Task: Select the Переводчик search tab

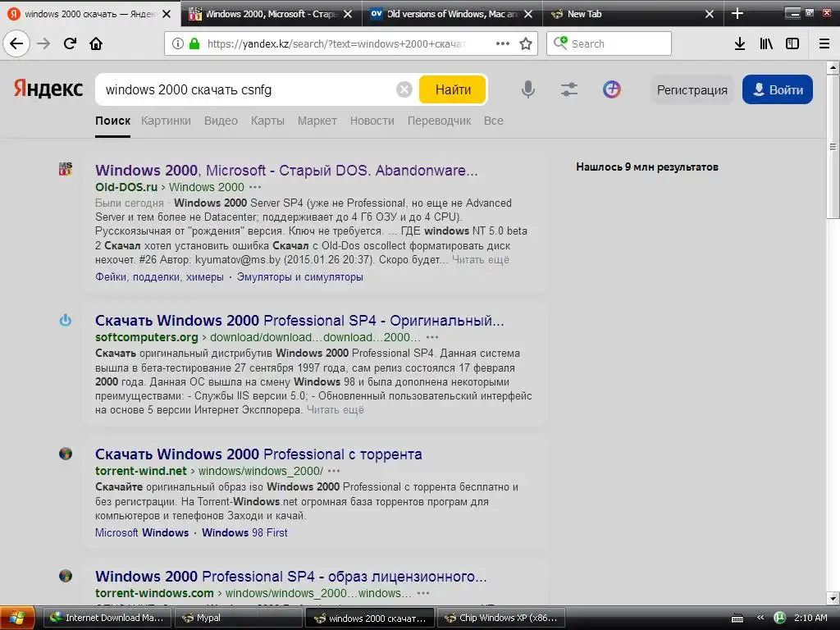Action: [439, 121]
